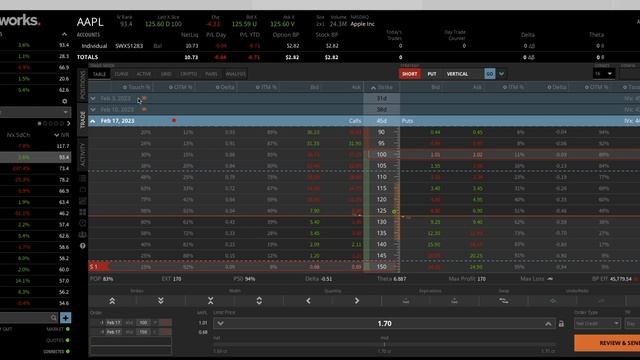
Task: Select the VERTICAL strategy button
Action: (457, 74)
